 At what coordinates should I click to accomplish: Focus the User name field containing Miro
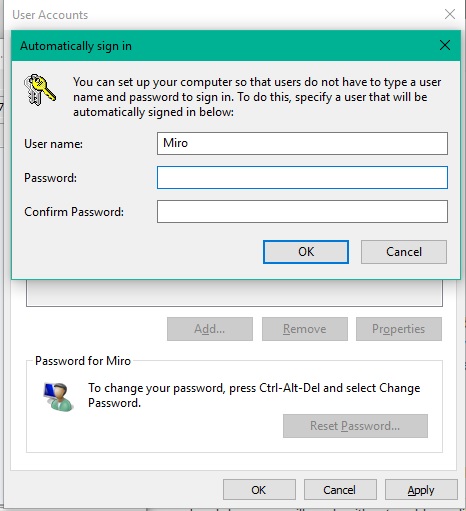302,143
